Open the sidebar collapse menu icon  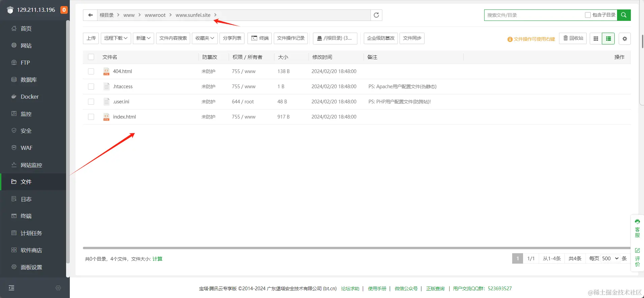(11, 288)
